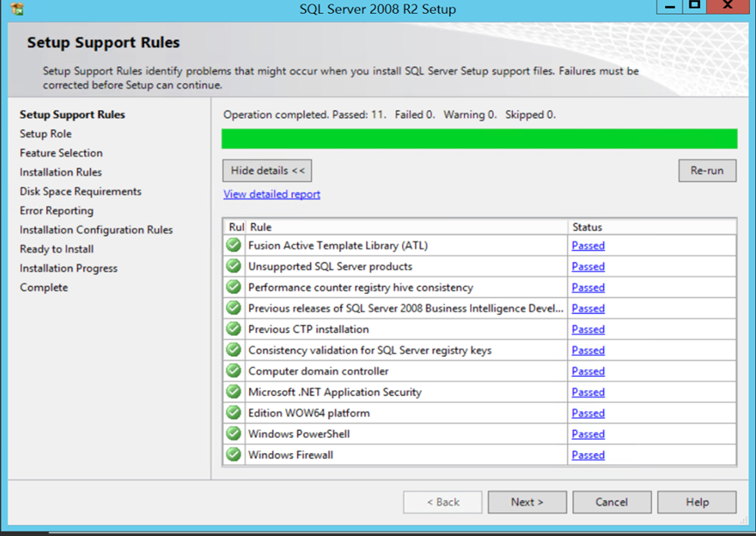Image resolution: width=756 pixels, height=536 pixels.
Task: Sort by the Rule column header
Action: [407, 226]
